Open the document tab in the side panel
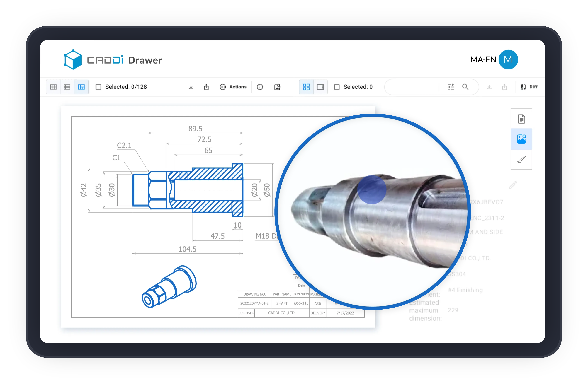The width and height of the screenshot is (588, 386). [521, 119]
